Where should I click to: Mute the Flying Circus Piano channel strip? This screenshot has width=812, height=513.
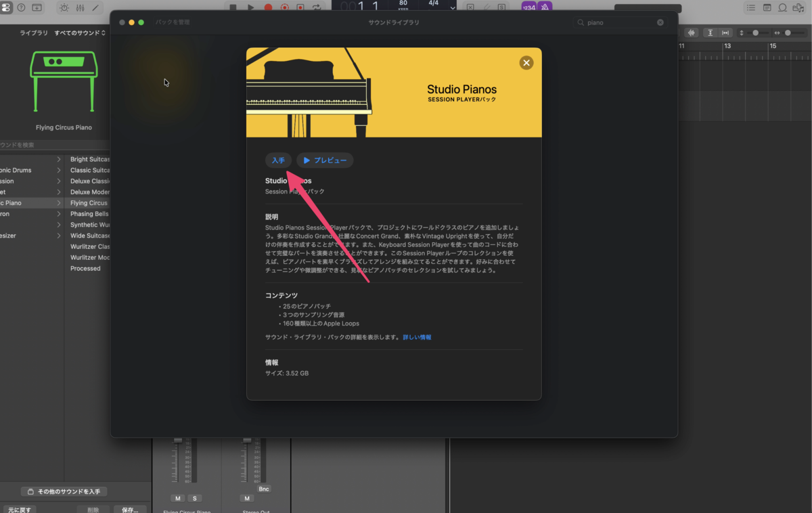(178, 498)
